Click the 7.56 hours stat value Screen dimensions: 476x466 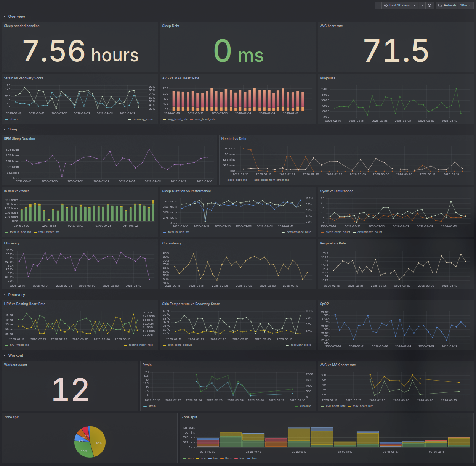click(81, 51)
